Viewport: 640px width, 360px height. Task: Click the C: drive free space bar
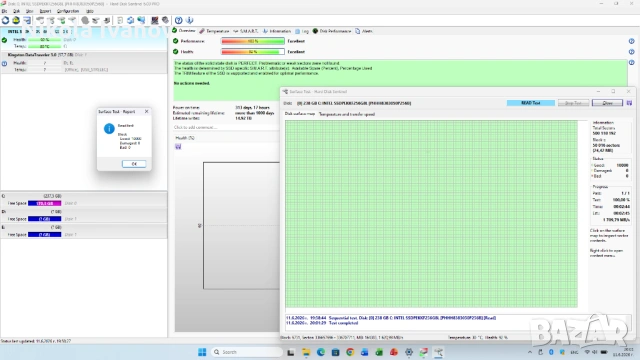(44, 203)
